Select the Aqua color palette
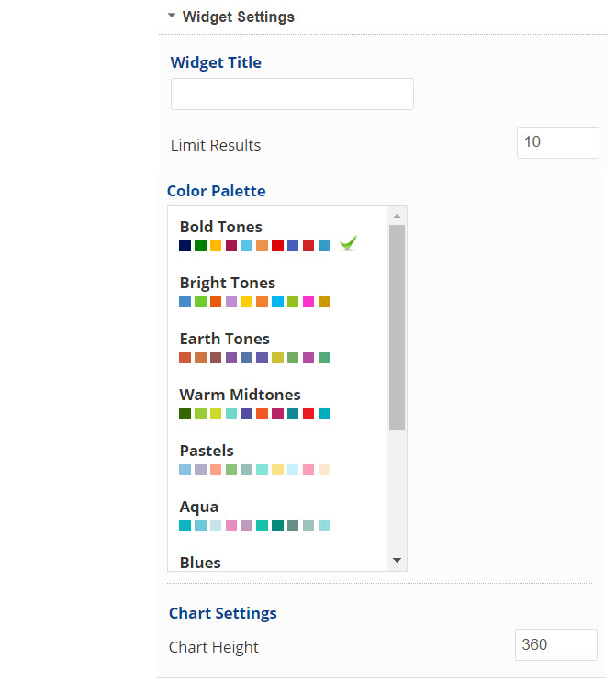 pos(199,507)
